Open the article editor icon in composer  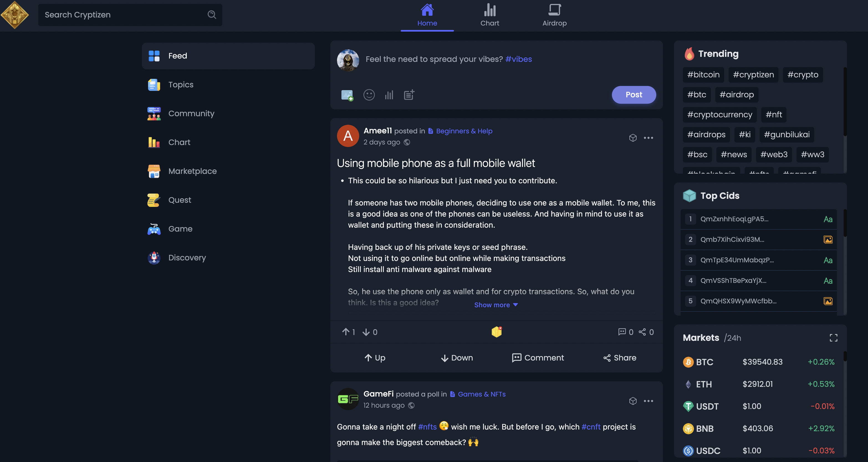tap(409, 95)
